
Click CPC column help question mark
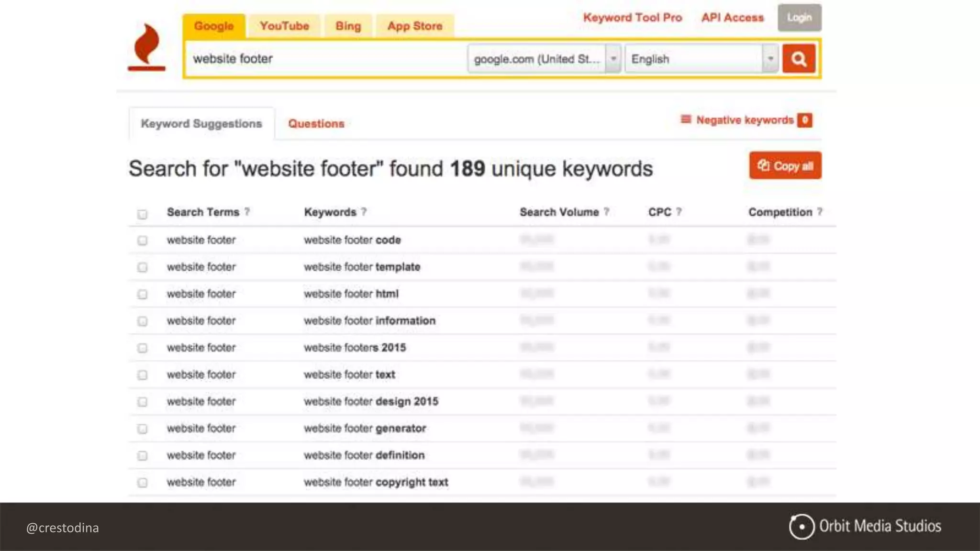(x=679, y=212)
